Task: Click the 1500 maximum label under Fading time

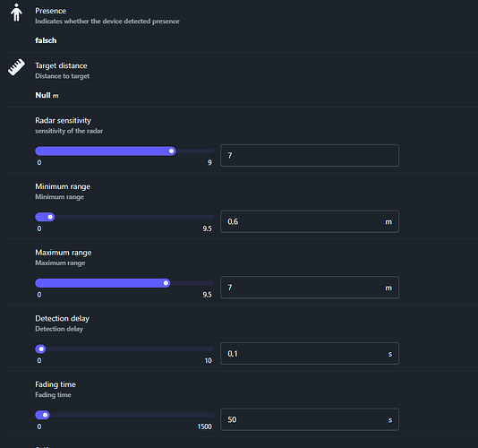Action: click(x=205, y=426)
